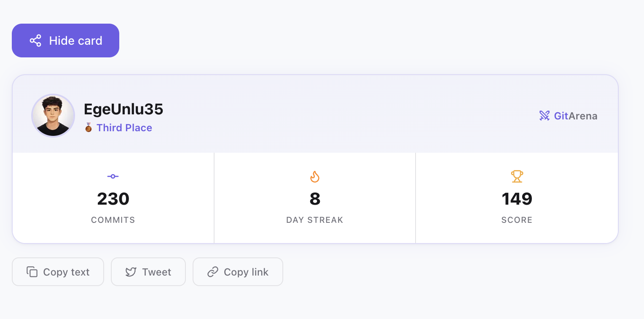The height and width of the screenshot is (319, 644).
Task: Click the copy icon inside Copy text button
Action: (33, 272)
